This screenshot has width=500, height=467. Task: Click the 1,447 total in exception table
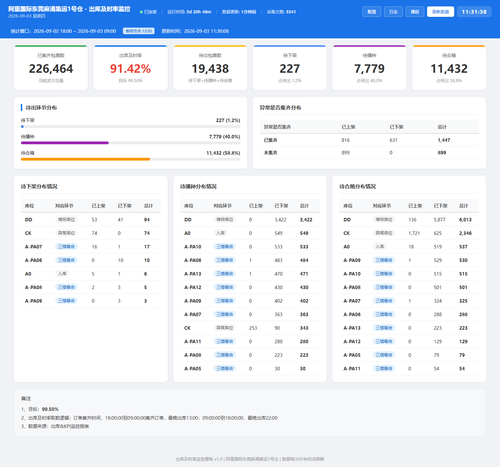pyautogui.click(x=444, y=140)
